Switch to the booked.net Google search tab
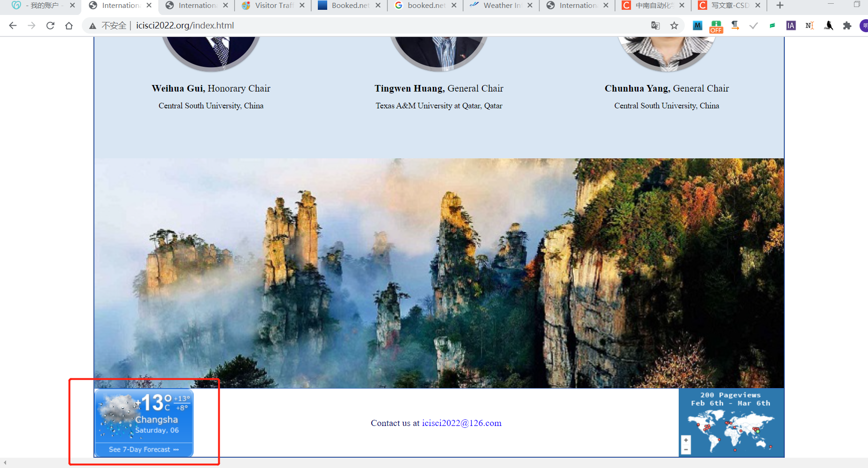Screen dimensions: 868x468 pyautogui.click(x=424, y=5)
